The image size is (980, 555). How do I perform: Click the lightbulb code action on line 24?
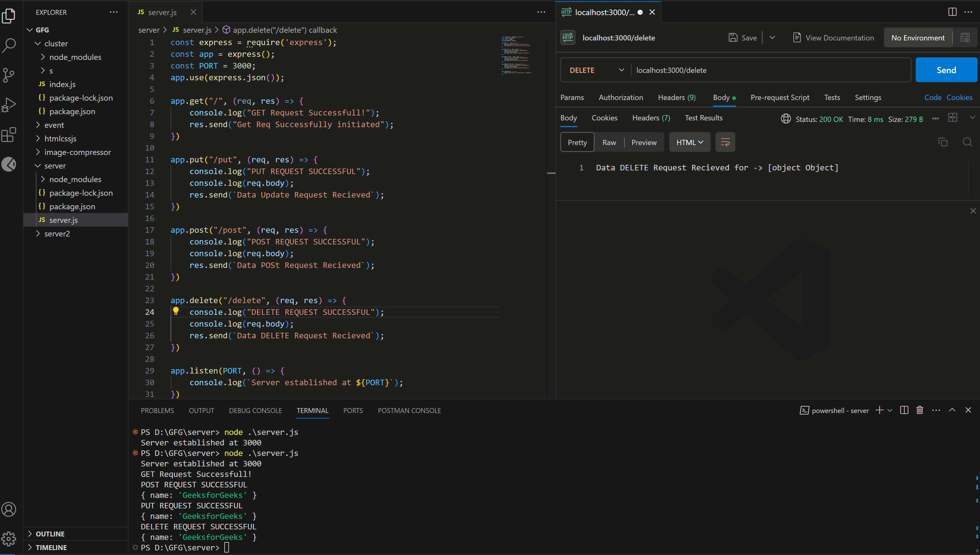point(176,311)
